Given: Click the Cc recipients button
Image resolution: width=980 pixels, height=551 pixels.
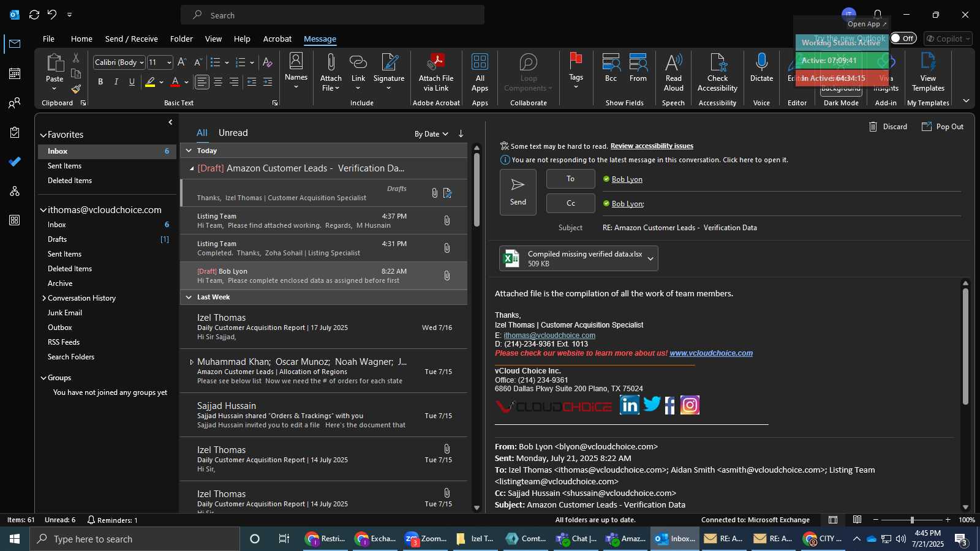Looking at the screenshot, I should 570,203.
